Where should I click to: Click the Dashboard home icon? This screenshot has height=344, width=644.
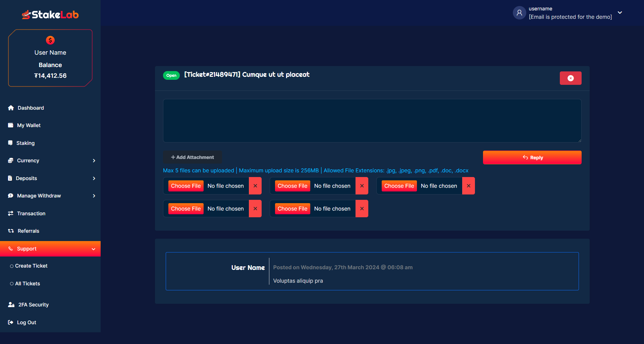pyautogui.click(x=10, y=108)
